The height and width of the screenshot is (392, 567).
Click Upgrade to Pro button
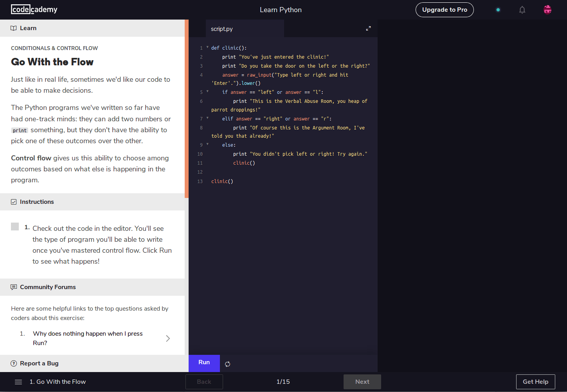coord(445,10)
